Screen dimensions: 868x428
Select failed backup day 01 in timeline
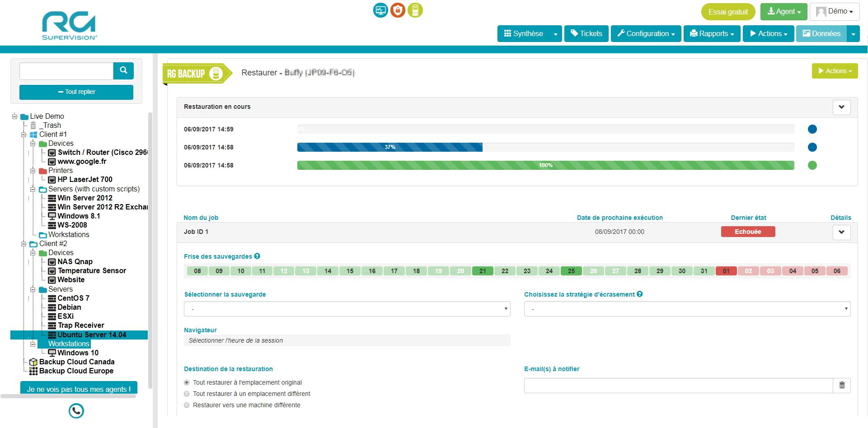(726, 271)
